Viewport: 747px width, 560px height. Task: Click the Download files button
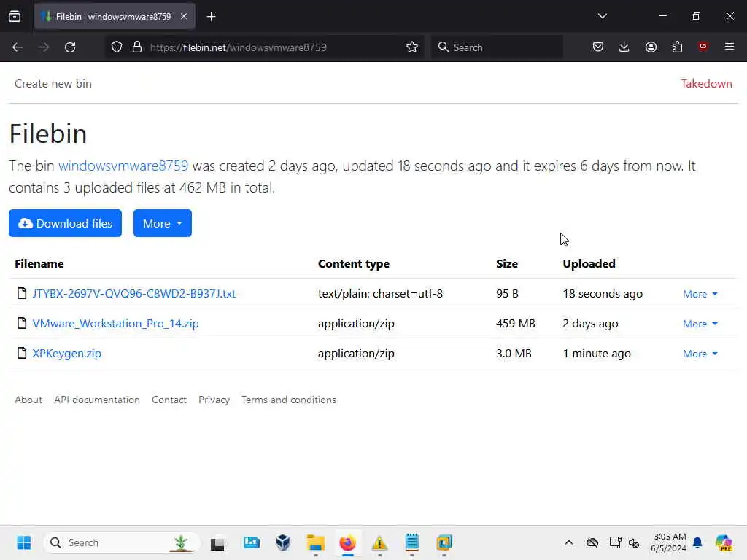tap(65, 223)
